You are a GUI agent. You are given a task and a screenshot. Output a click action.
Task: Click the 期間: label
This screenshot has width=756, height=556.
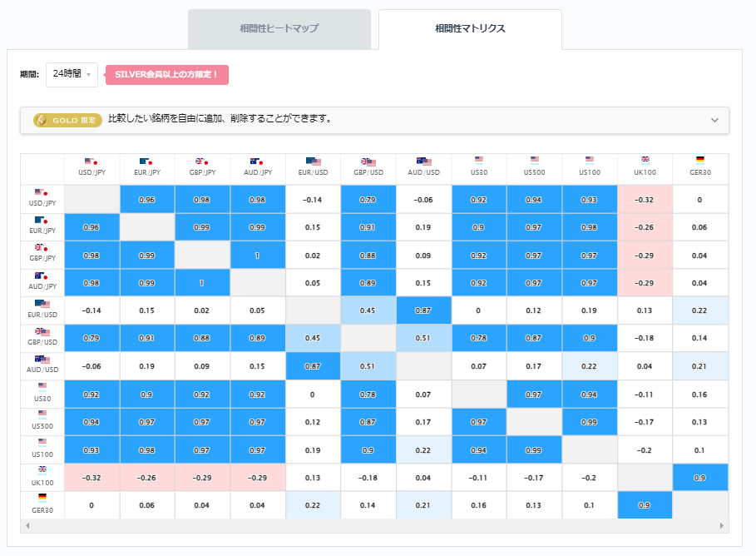coord(29,74)
